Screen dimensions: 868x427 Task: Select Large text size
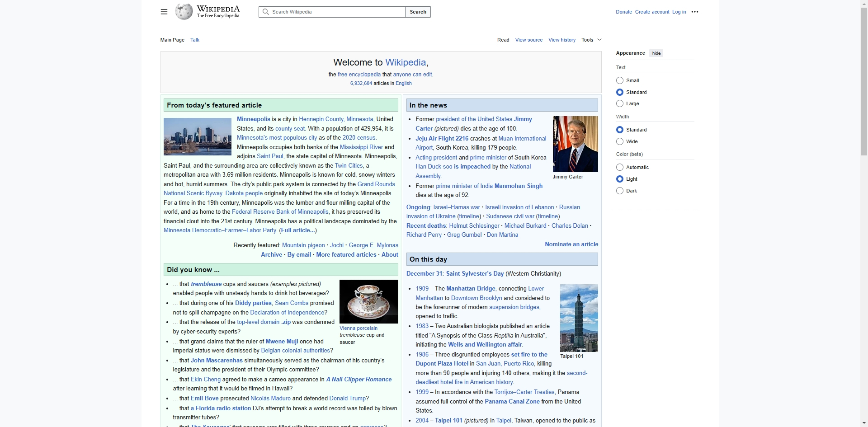click(x=620, y=103)
